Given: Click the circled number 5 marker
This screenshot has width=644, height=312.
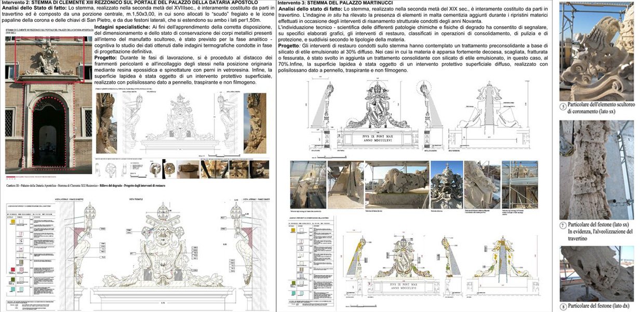Looking at the screenshot, I should coord(563,108).
